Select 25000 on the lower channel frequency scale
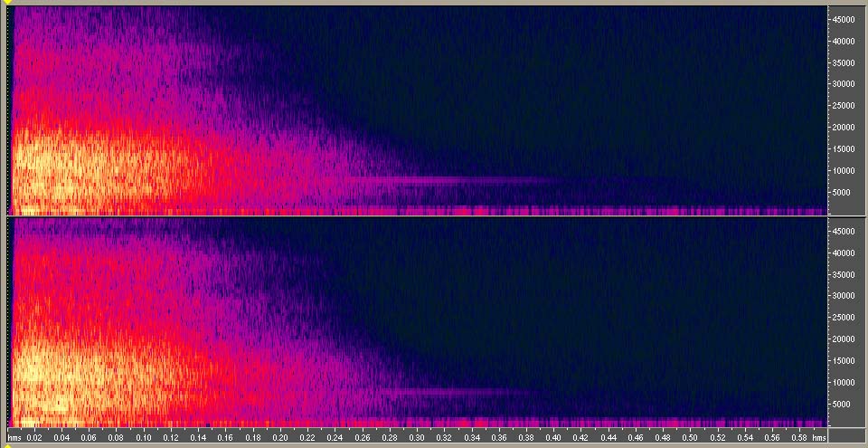 click(x=844, y=319)
